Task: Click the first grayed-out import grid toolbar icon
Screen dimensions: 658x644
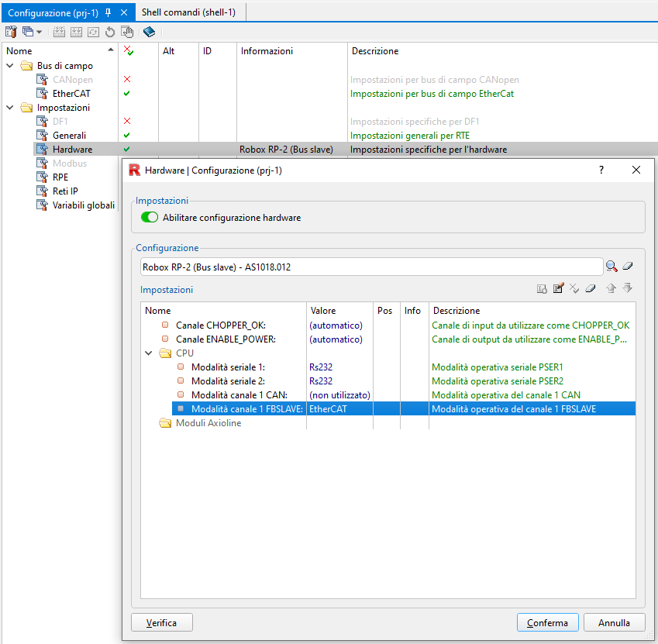Action: click(x=59, y=32)
